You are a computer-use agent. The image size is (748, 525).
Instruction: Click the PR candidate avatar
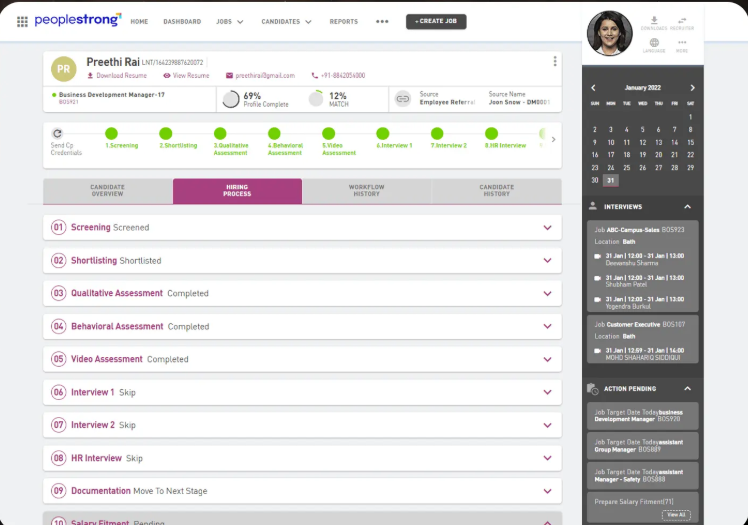63,69
